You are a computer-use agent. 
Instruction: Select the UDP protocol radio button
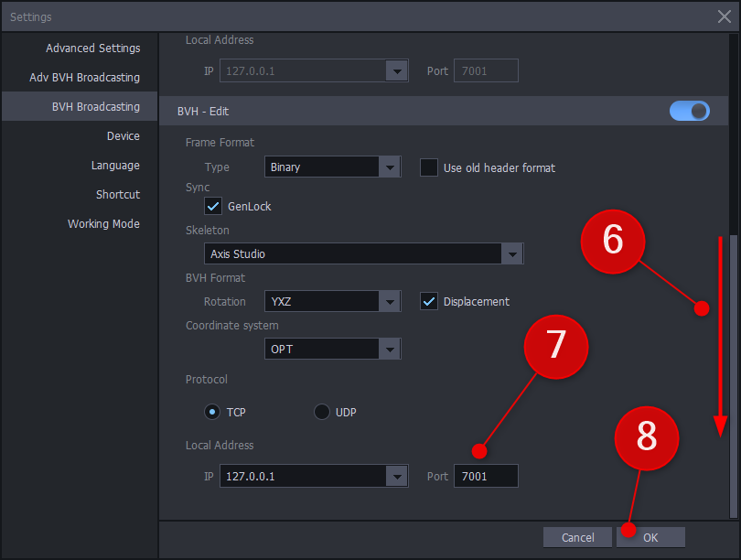click(322, 412)
